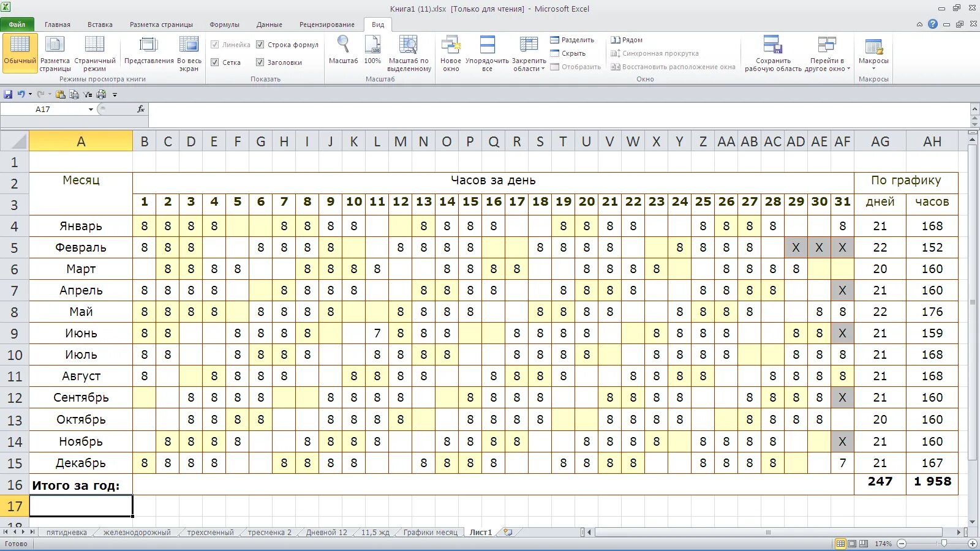Click the print preview icon in quick access toolbar

pyautogui.click(x=74, y=94)
